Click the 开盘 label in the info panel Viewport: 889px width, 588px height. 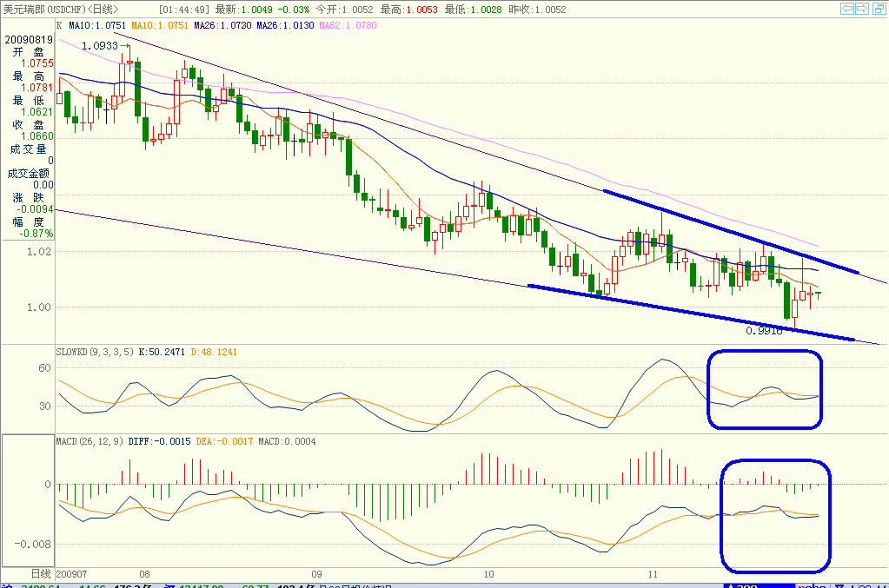pyautogui.click(x=29, y=52)
